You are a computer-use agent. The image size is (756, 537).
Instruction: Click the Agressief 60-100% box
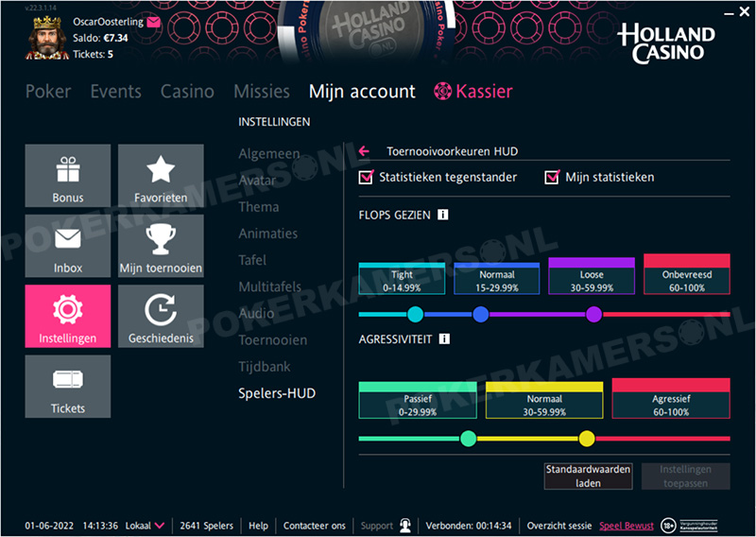(x=671, y=399)
